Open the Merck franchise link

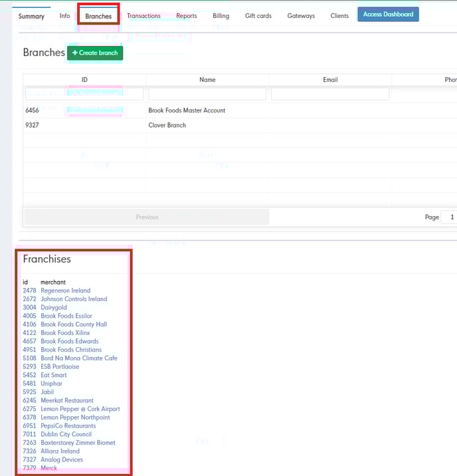tap(48, 468)
